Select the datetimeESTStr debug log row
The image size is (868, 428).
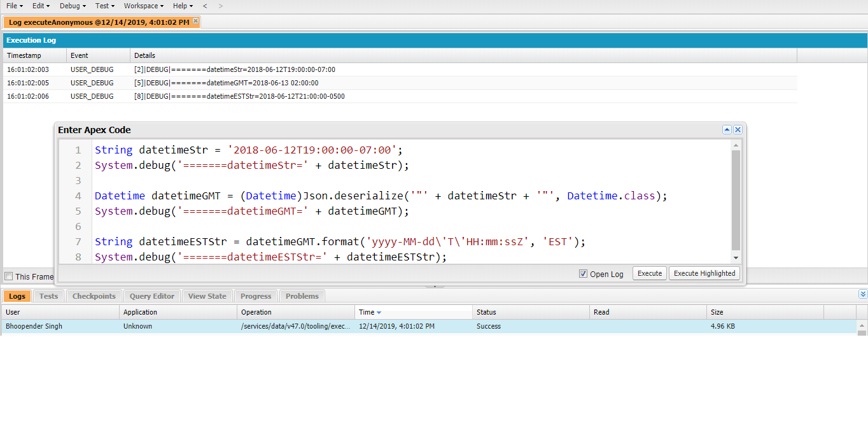[400, 96]
